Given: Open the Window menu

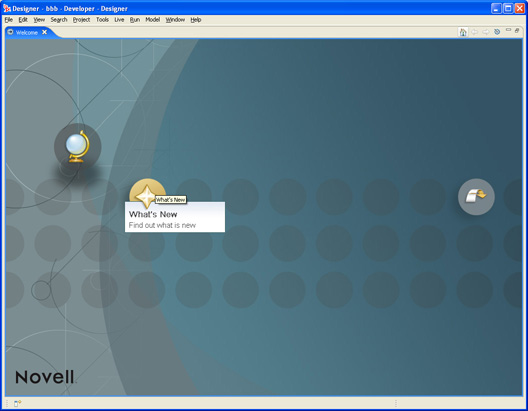Looking at the screenshot, I should pyautogui.click(x=175, y=20).
